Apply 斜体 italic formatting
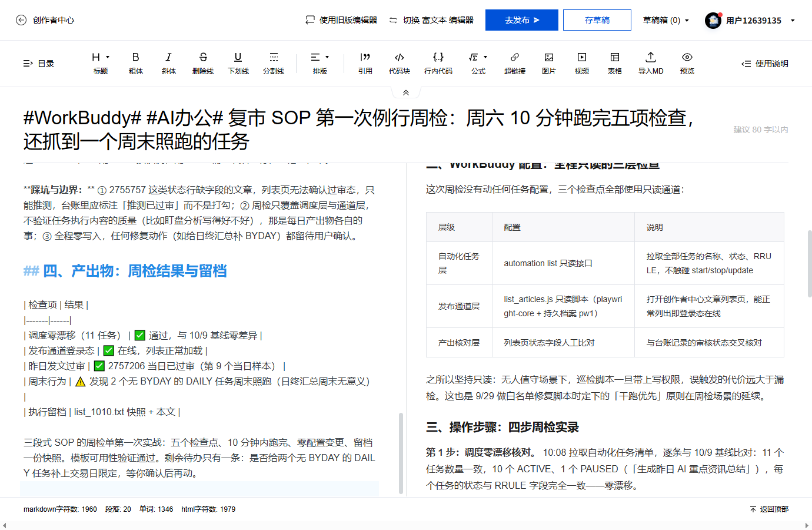Viewport: 812px width, 530px height. (169, 63)
